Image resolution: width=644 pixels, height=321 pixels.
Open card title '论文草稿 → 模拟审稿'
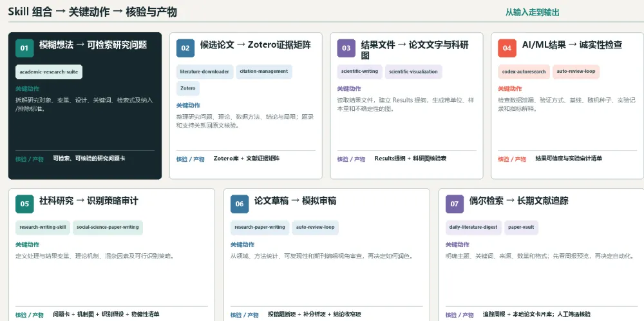(296, 201)
